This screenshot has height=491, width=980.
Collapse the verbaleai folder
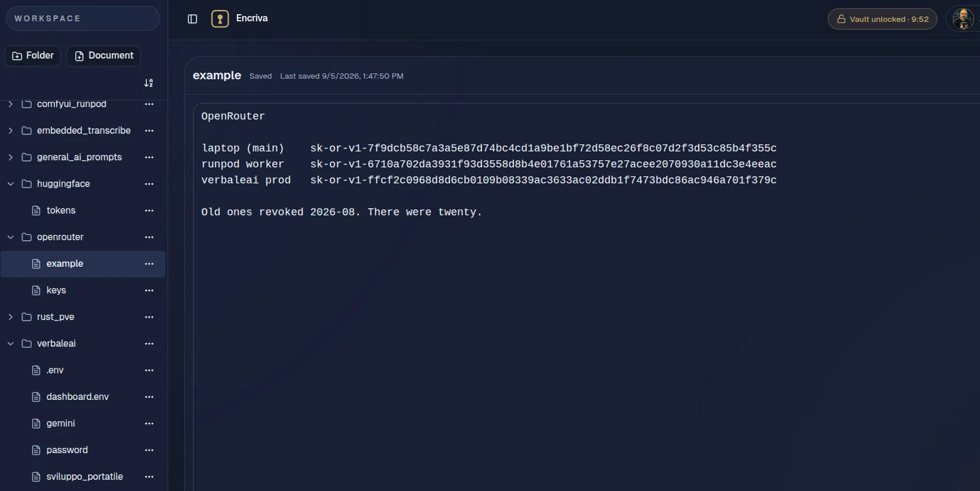coord(11,344)
